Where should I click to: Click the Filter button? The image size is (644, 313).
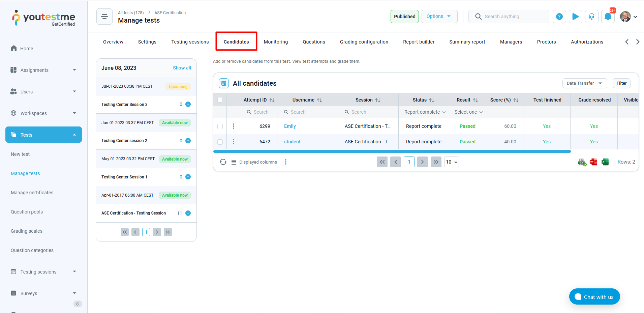[x=621, y=83]
